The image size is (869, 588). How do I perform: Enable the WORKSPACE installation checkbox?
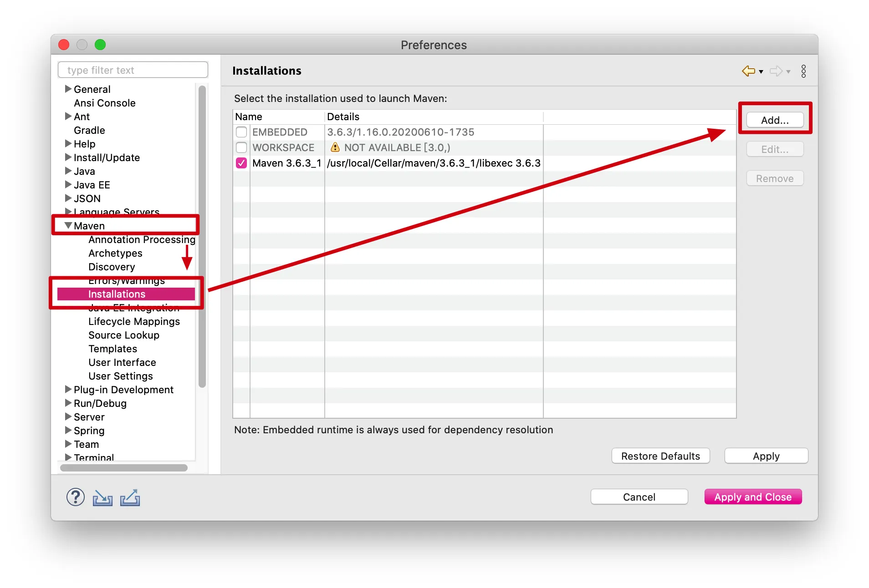pos(241,147)
